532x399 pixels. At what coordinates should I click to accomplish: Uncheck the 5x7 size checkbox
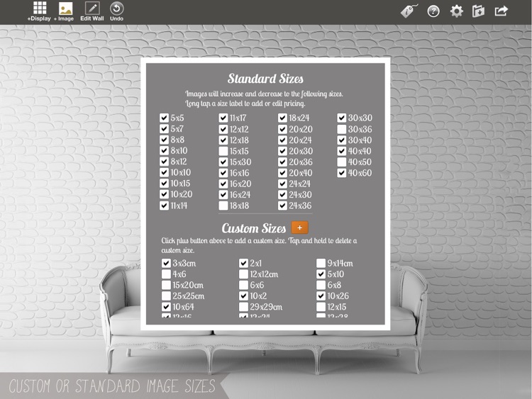[x=165, y=129]
